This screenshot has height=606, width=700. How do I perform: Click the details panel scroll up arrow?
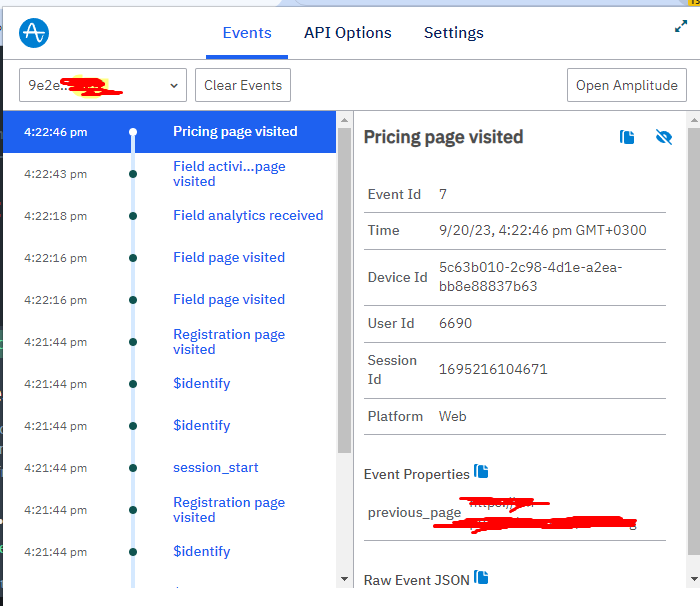coord(694,120)
